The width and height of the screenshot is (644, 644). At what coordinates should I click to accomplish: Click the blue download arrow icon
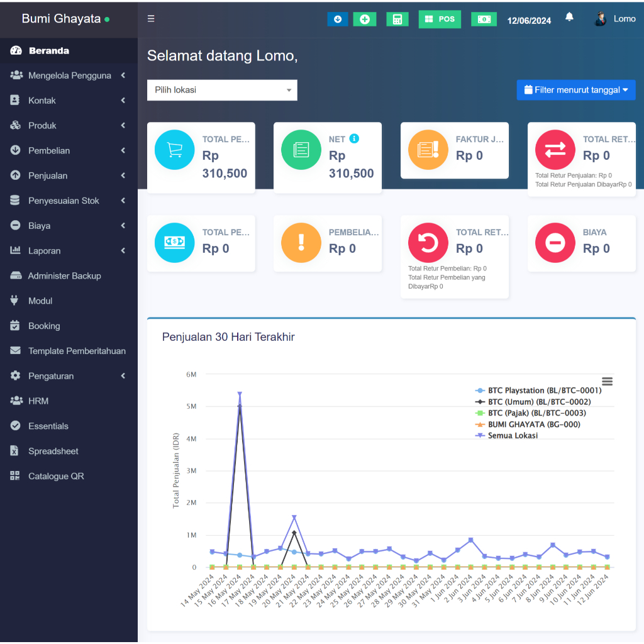(x=338, y=19)
